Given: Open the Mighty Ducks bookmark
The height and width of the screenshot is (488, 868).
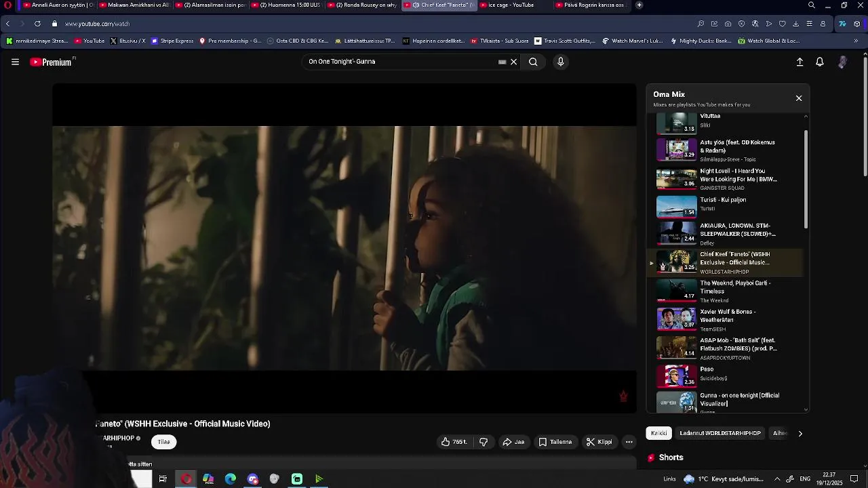Looking at the screenshot, I should point(701,41).
